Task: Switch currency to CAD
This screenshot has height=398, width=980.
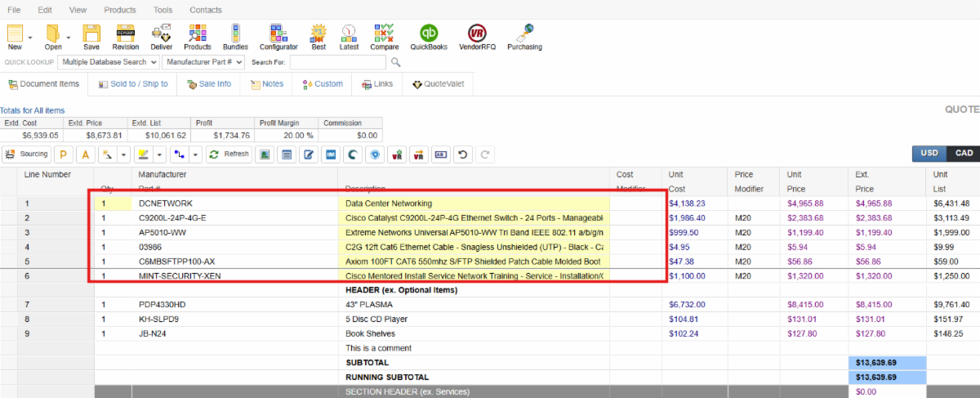Action: [x=963, y=154]
